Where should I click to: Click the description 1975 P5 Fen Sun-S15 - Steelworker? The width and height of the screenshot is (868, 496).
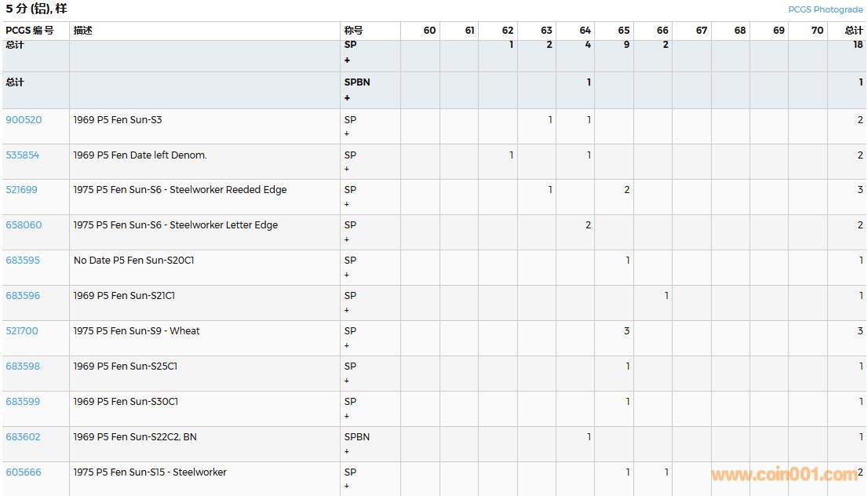tap(150, 472)
